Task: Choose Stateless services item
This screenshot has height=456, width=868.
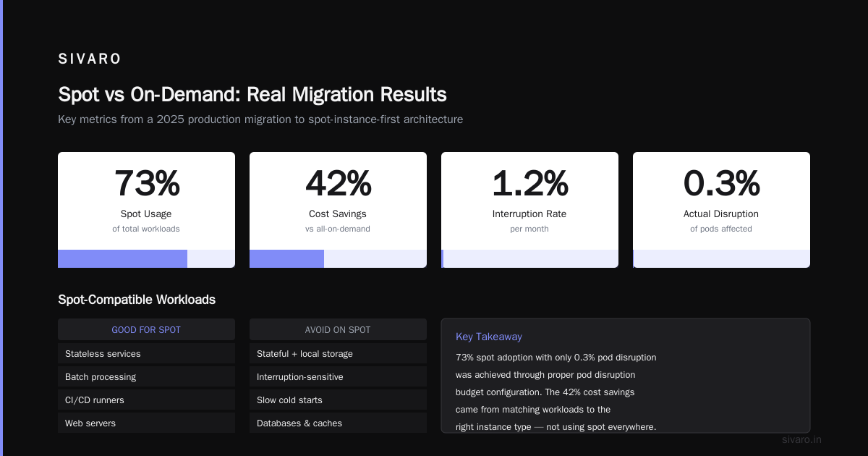Action: coord(146,353)
